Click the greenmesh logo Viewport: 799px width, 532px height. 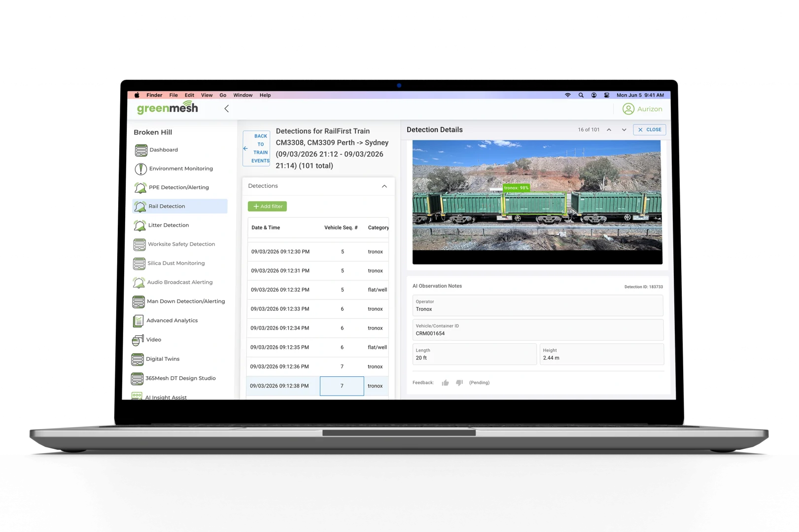coord(168,107)
